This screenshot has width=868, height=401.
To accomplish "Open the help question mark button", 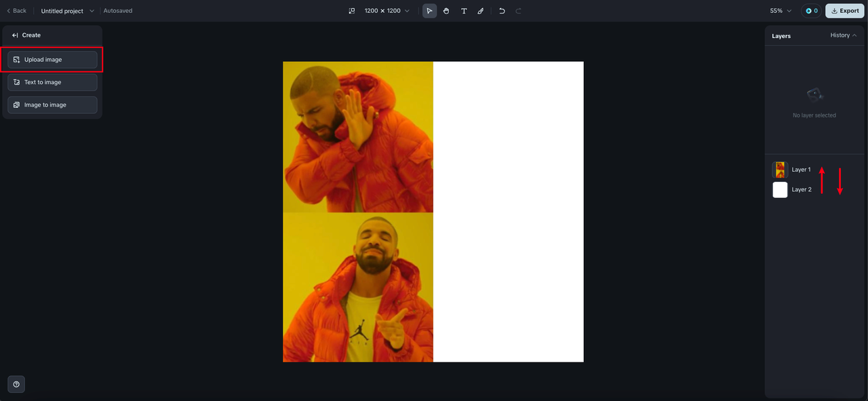I will [x=16, y=384].
